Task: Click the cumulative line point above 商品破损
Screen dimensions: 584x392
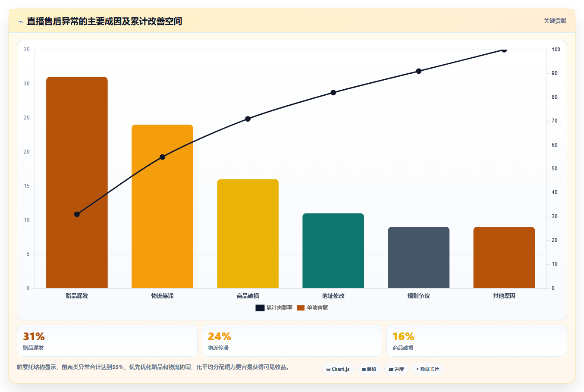Action: point(248,119)
